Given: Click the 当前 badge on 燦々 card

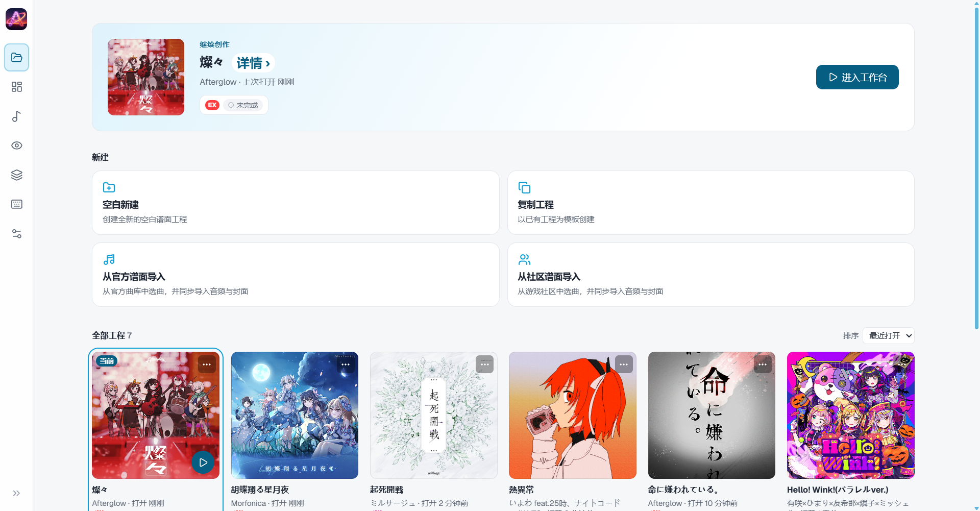Looking at the screenshot, I should [x=107, y=361].
